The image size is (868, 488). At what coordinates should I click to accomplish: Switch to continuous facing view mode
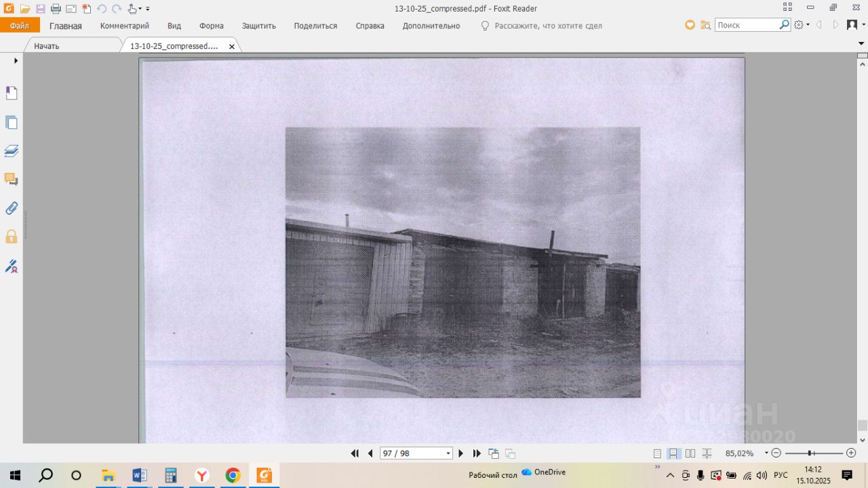[707, 453]
